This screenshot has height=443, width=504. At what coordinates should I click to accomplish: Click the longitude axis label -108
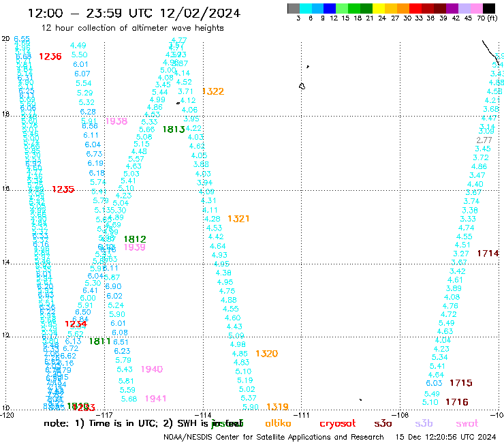(400, 415)
